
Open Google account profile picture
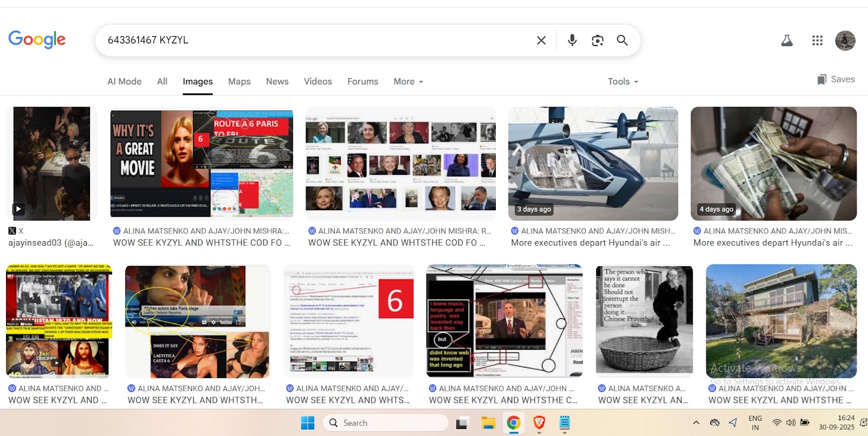[845, 40]
